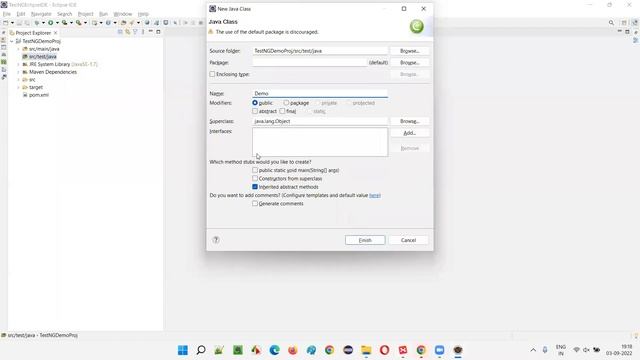Check the final modifier checkbox
The width and height of the screenshot is (640, 360).
click(282, 111)
